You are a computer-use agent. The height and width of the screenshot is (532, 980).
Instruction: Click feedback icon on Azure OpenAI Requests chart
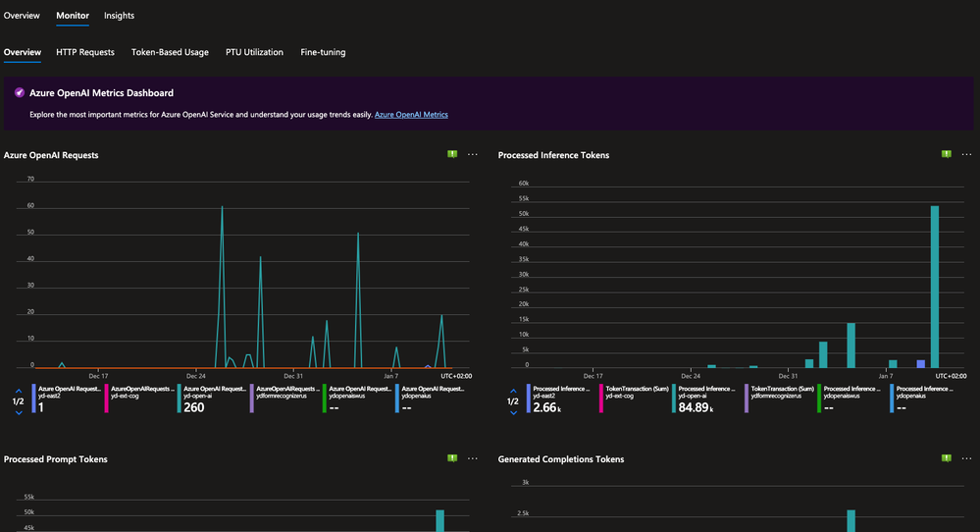pos(452,154)
